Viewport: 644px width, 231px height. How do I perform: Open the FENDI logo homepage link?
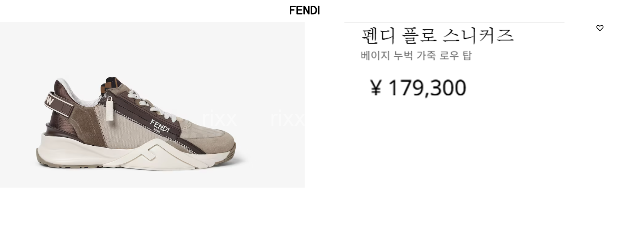[x=305, y=10]
